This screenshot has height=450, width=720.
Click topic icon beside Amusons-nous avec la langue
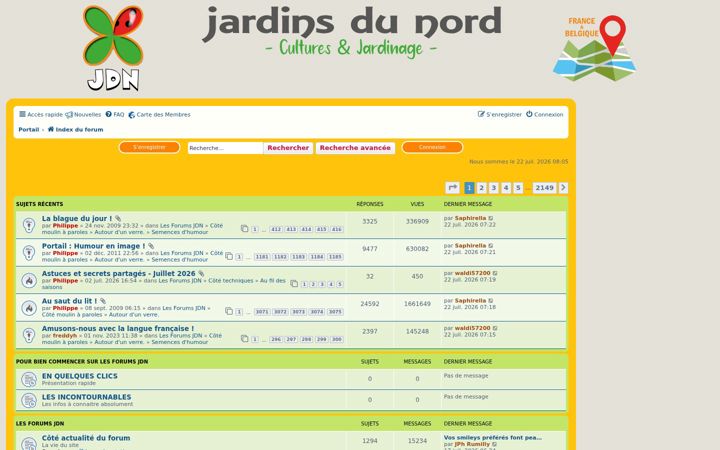click(x=29, y=335)
